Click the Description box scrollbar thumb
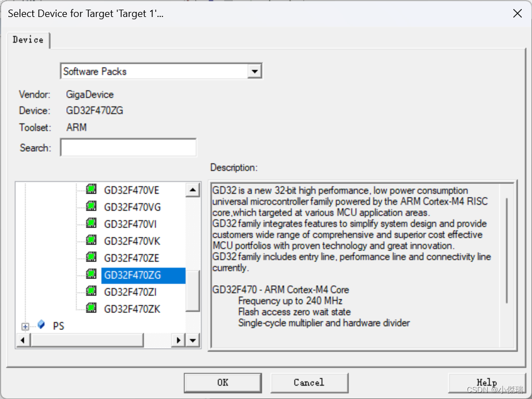Viewport: 532px width, 399px height. point(507,251)
